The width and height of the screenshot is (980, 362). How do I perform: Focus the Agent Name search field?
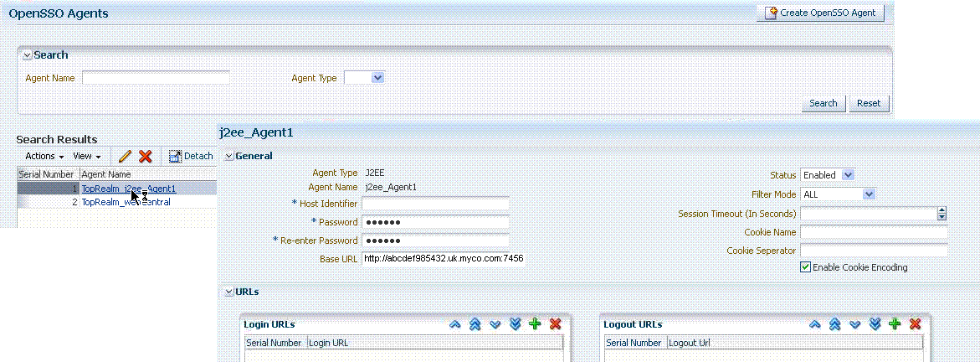pyautogui.click(x=156, y=78)
